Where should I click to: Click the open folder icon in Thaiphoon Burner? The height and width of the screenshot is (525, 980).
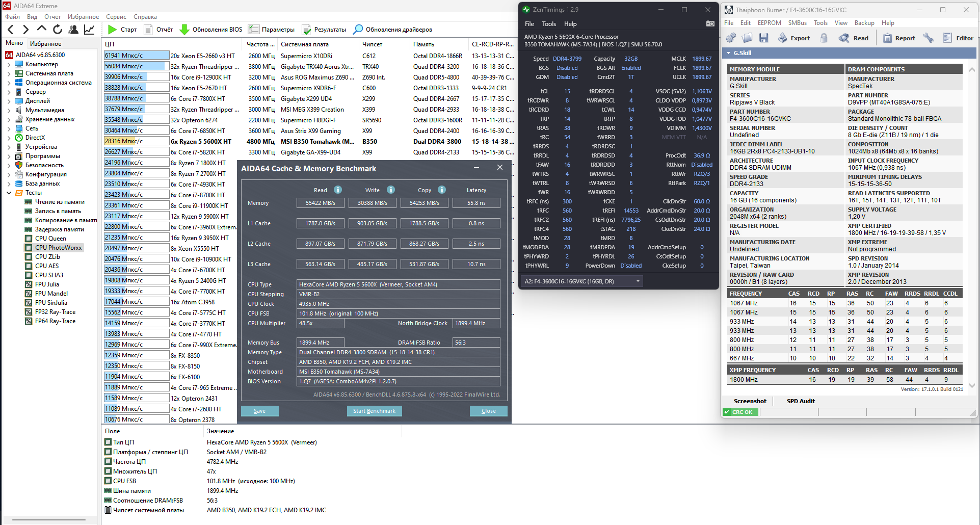[748, 38]
